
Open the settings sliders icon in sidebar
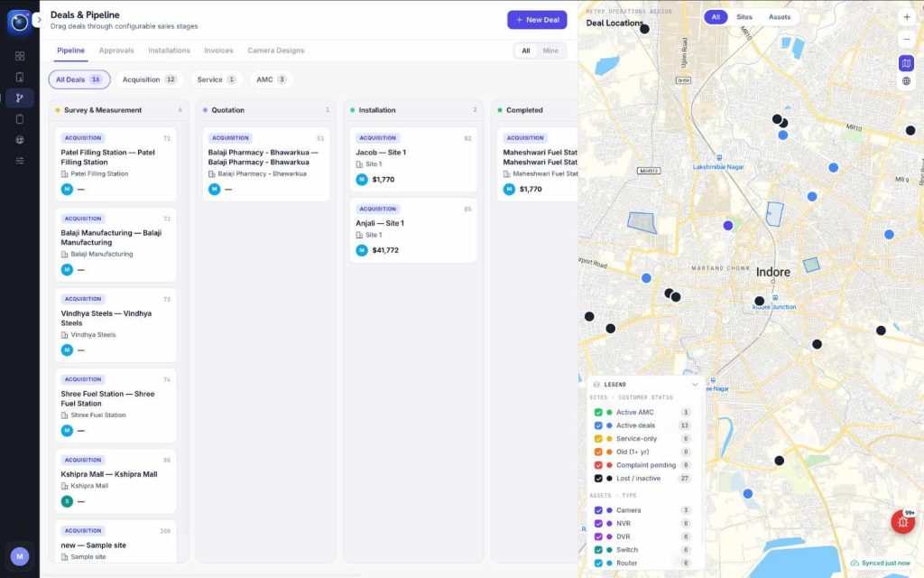click(20, 161)
